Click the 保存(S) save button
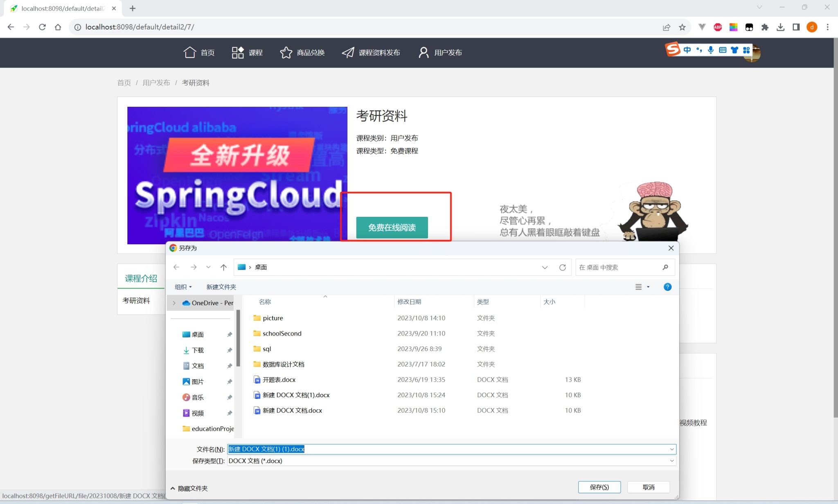838x504 pixels. 599,487
